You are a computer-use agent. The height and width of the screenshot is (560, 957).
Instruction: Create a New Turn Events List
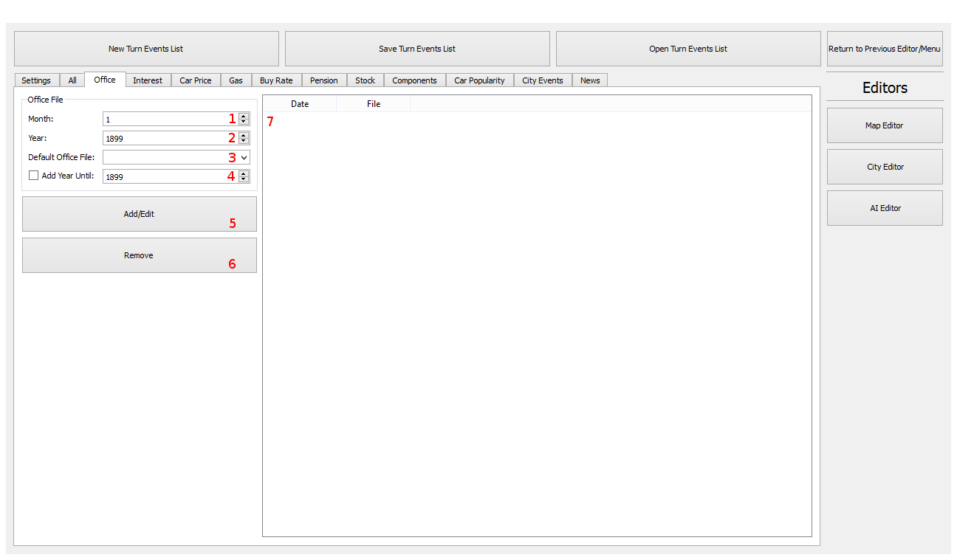tap(146, 49)
